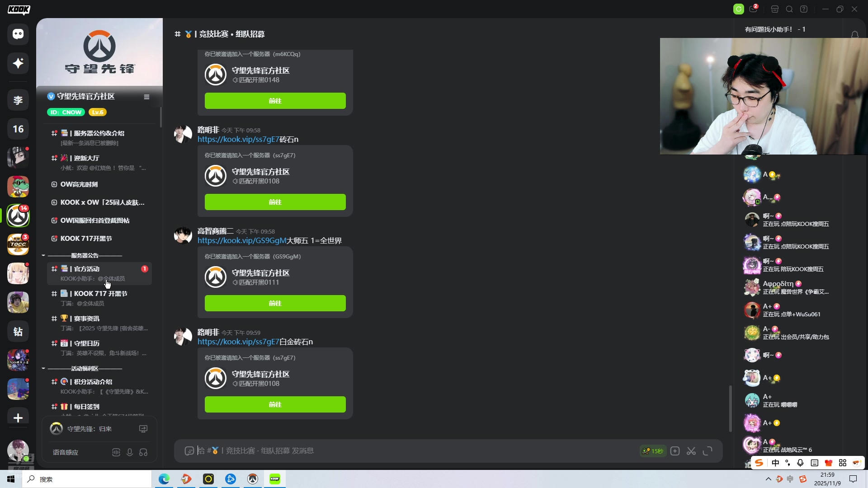Open KOOK home direct messages icon
The image size is (868, 488).
coord(18,34)
